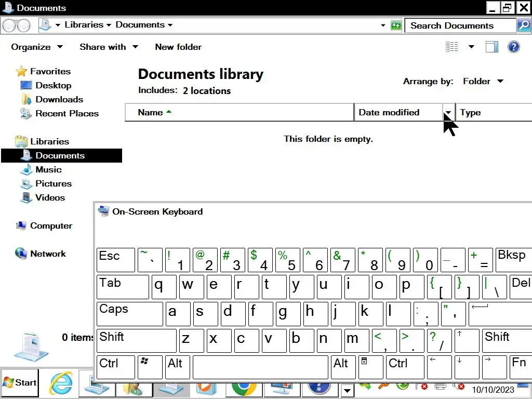
Task: Expand the arrow before Libraries breadcrumb
Action: (58, 25)
